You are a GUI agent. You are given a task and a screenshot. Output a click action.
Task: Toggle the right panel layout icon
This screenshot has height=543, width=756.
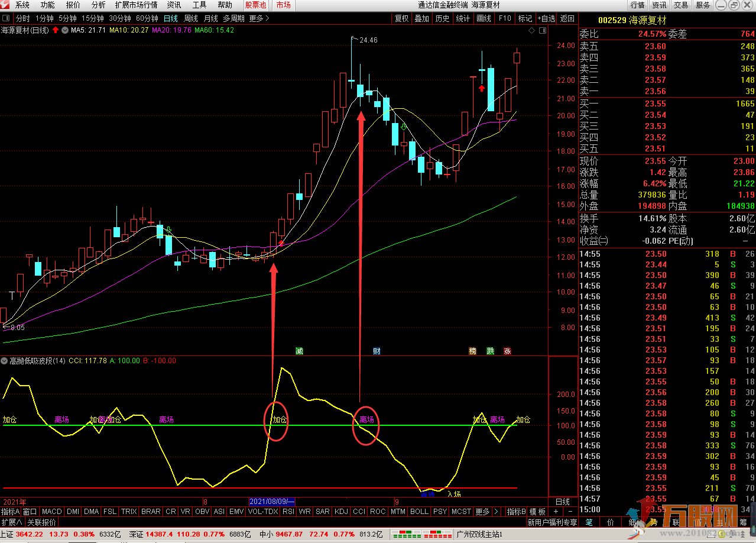(x=541, y=30)
